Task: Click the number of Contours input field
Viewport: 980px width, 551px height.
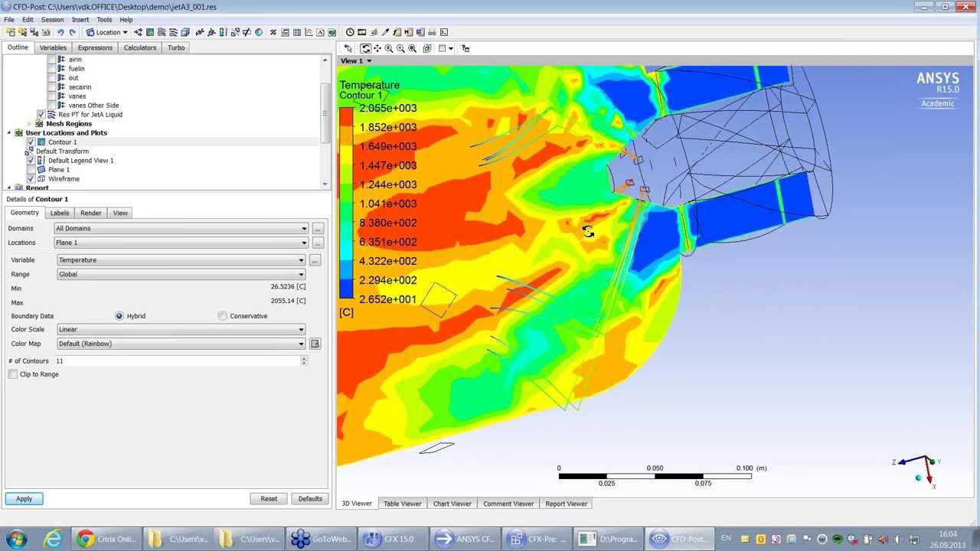Action: pos(177,361)
